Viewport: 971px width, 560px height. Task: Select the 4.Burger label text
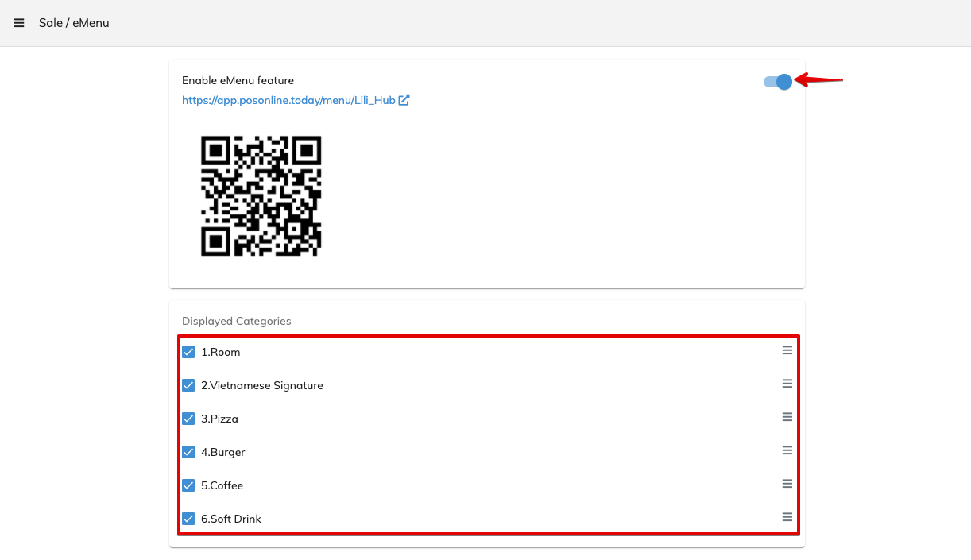[x=223, y=452]
